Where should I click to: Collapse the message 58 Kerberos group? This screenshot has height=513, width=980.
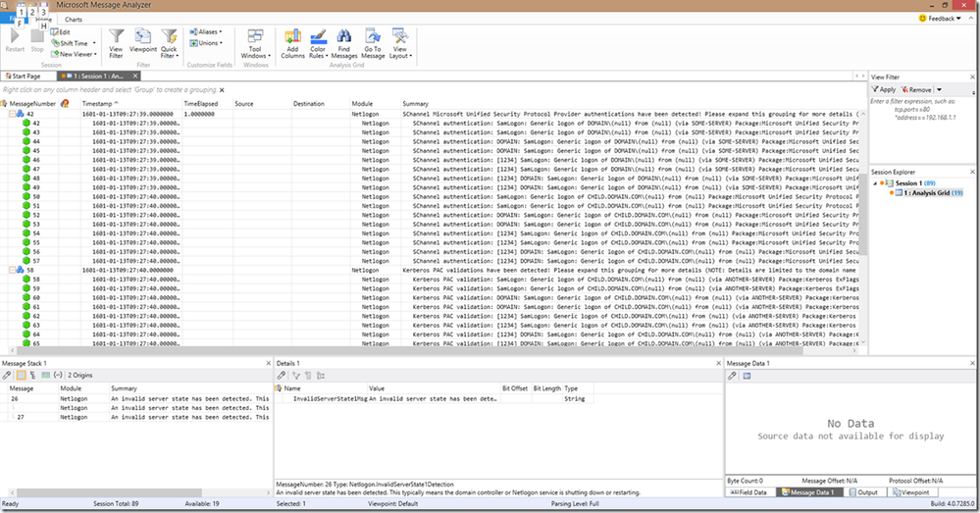12,271
